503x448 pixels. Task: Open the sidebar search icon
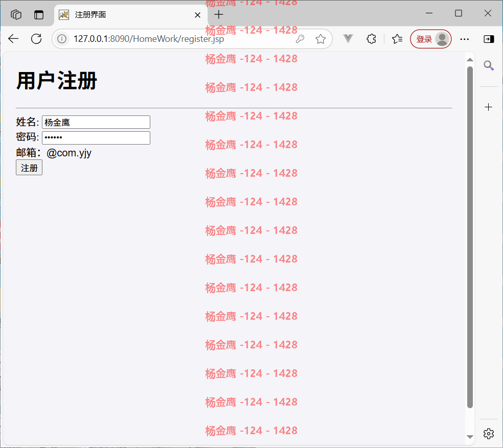click(x=489, y=65)
